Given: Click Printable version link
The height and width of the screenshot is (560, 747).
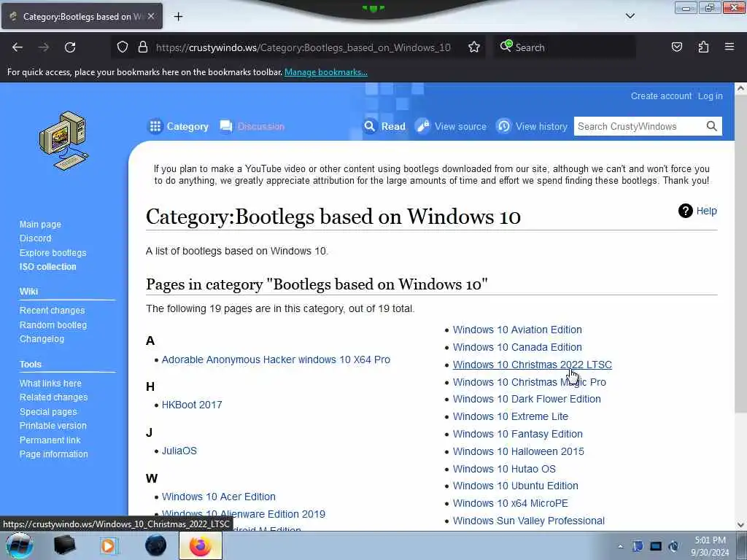Looking at the screenshot, I should [x=53, y=426].
